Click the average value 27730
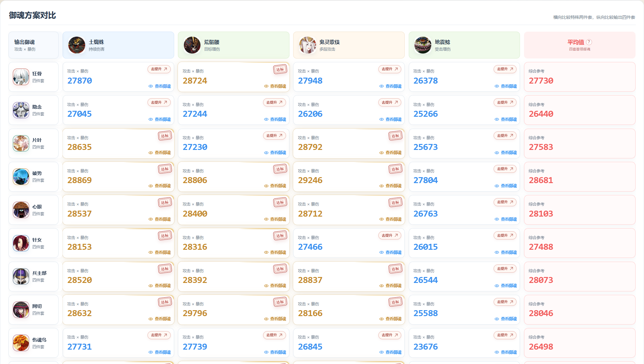Screen dimensions: 644x364 pos(541,81)
